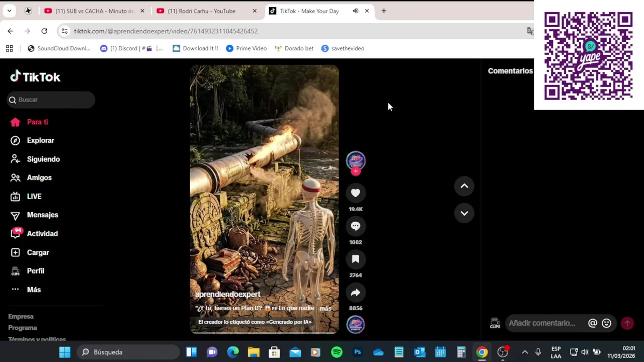This screenshot has width=644, height=362.
Task: Mute the TikTok tab audio icon
Action: [355, 11]
